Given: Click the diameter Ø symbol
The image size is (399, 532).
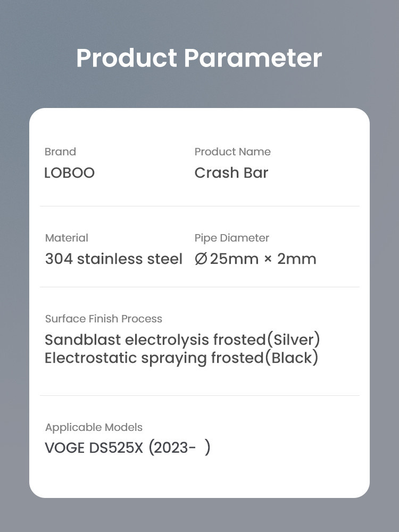Looking at the screenshot, I should [201, 259].
